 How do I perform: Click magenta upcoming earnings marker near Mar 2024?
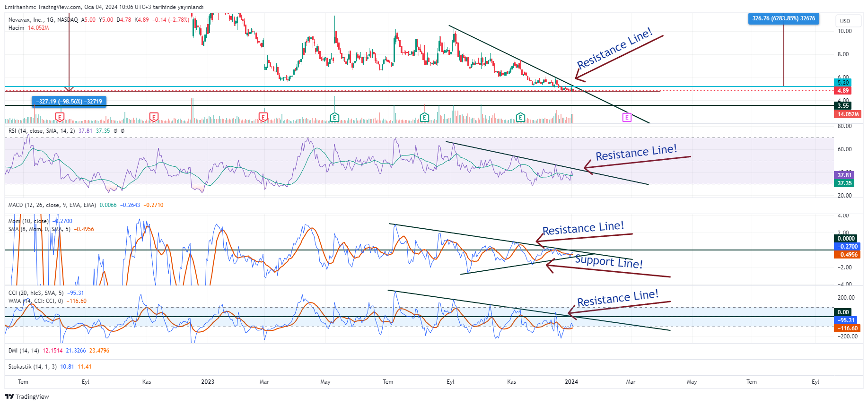(627, 117)
